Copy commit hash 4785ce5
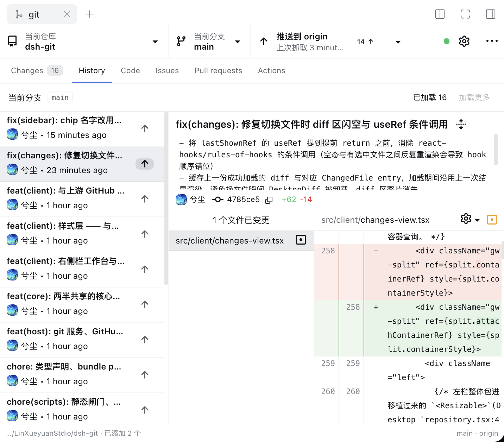 coord(269,200)
